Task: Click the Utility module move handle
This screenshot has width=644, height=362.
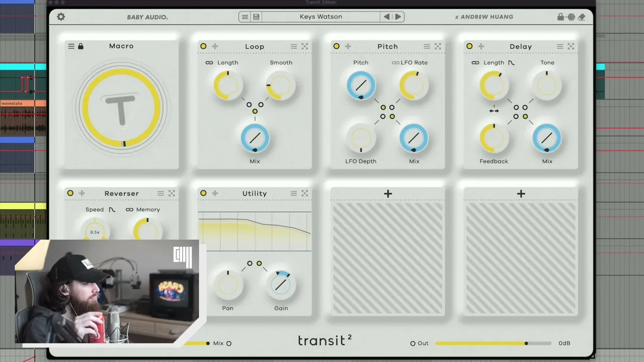Action: click(215, 193)
